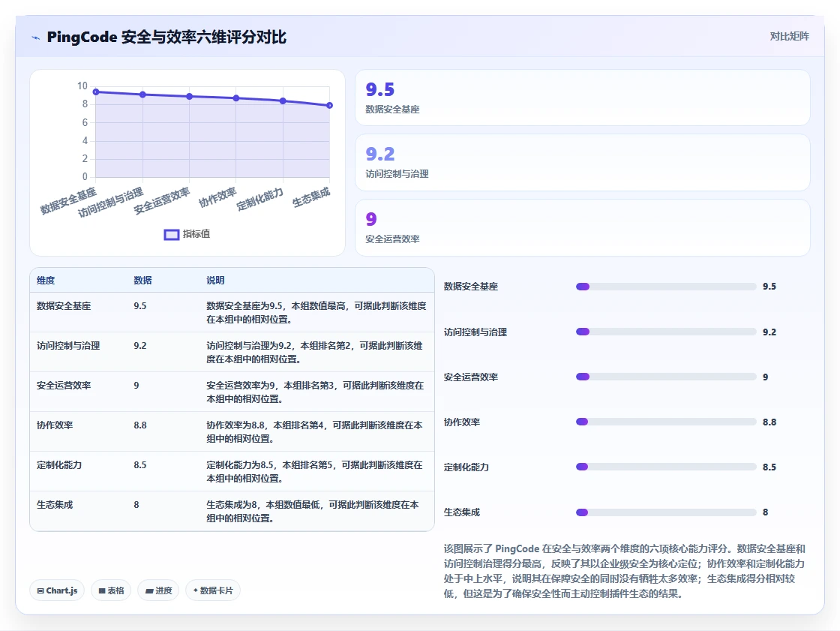Click the chart axis label 访问控制与治理

point(110,202)
